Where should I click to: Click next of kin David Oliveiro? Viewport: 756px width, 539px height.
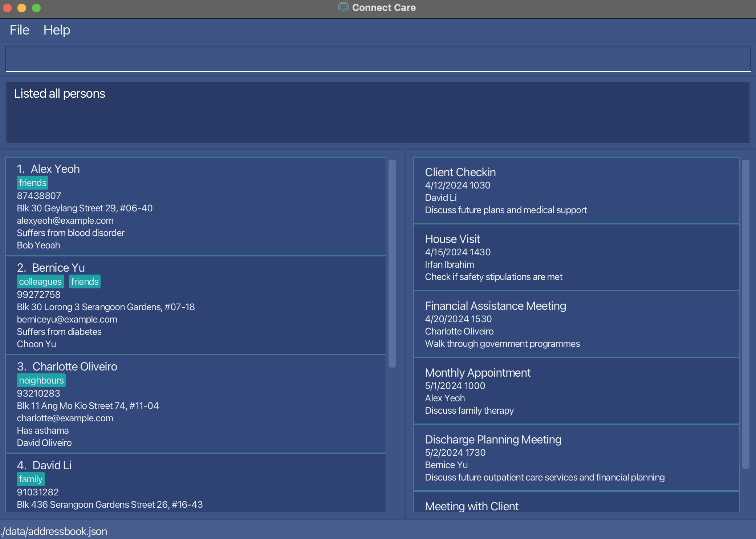click(44, 443)
